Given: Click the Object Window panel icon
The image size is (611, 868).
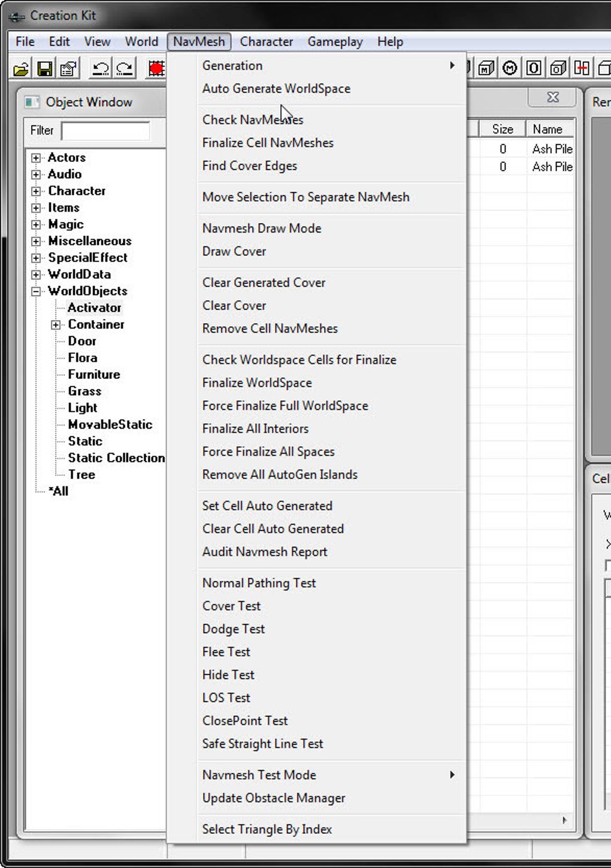Looking at the screenshot, I should click(x=32, y=102).
